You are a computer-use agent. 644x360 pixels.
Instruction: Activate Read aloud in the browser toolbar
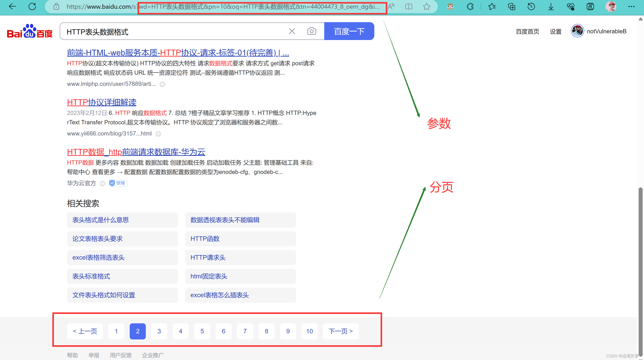(x=391, y=6)
